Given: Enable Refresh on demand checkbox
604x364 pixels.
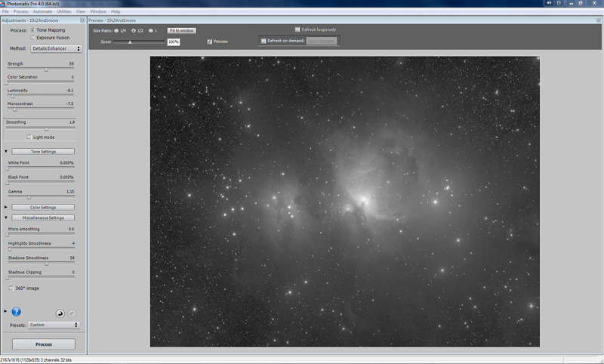Looking at the screenshot, I should [x=263, y=41].
